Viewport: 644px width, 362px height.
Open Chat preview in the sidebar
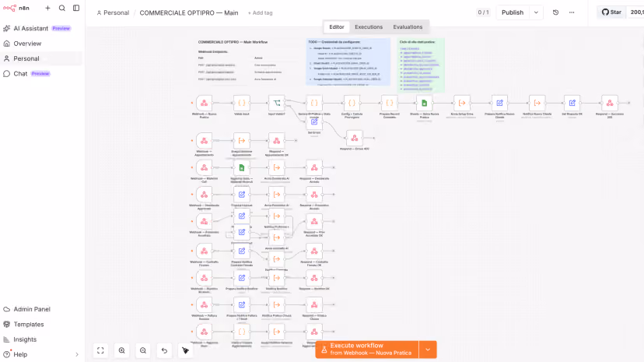click(41, 73)
